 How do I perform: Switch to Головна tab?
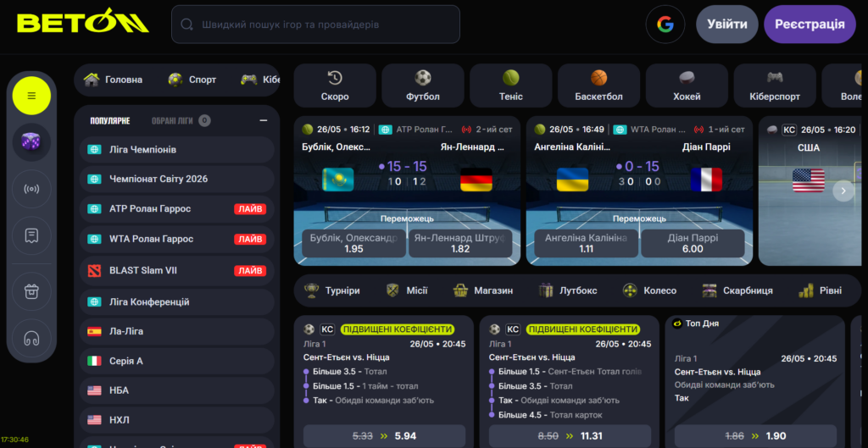point(113,80)
